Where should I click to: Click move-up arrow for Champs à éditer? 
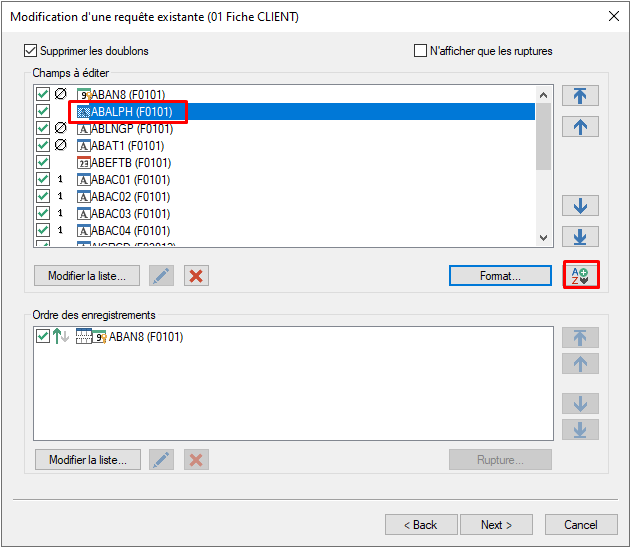coord(580,127)
